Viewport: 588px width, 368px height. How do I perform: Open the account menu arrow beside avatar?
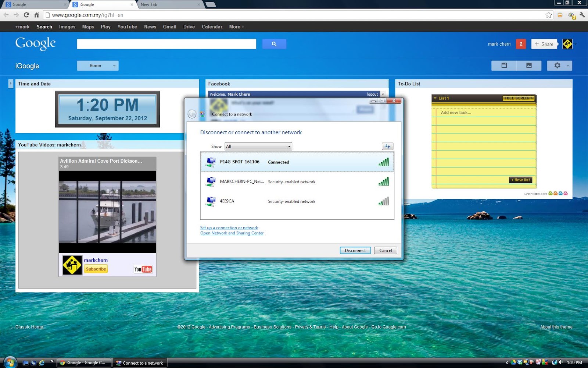576,44
